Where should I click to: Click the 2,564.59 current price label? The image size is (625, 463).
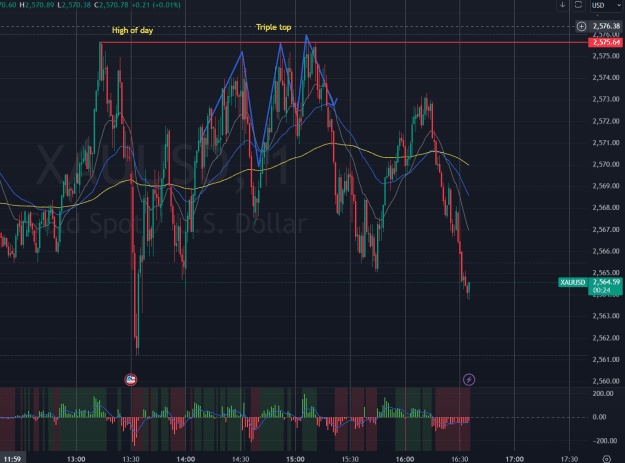[x=605, y=286]
